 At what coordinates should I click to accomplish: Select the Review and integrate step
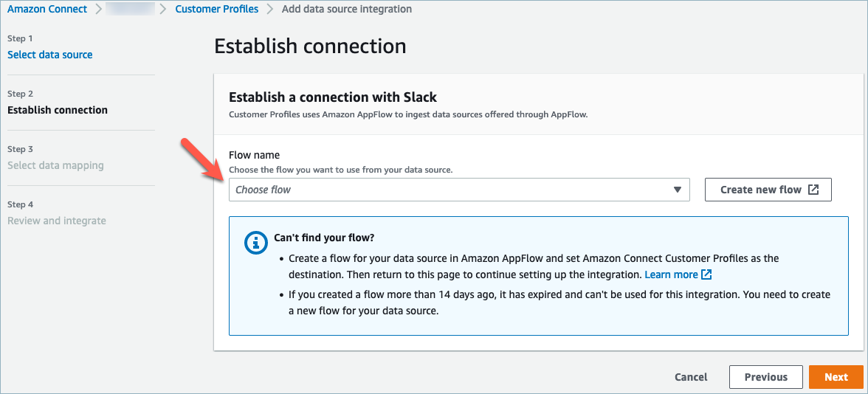tap(57, 221)
